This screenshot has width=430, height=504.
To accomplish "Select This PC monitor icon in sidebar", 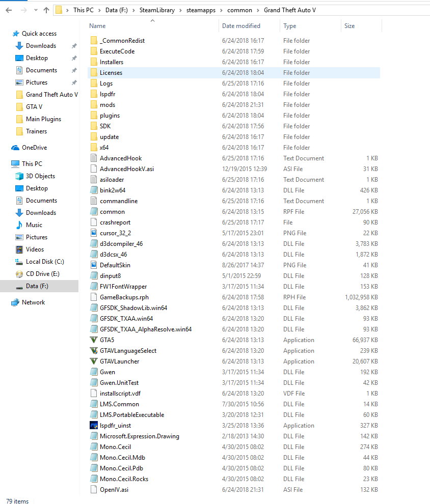I will pos(15,164).
